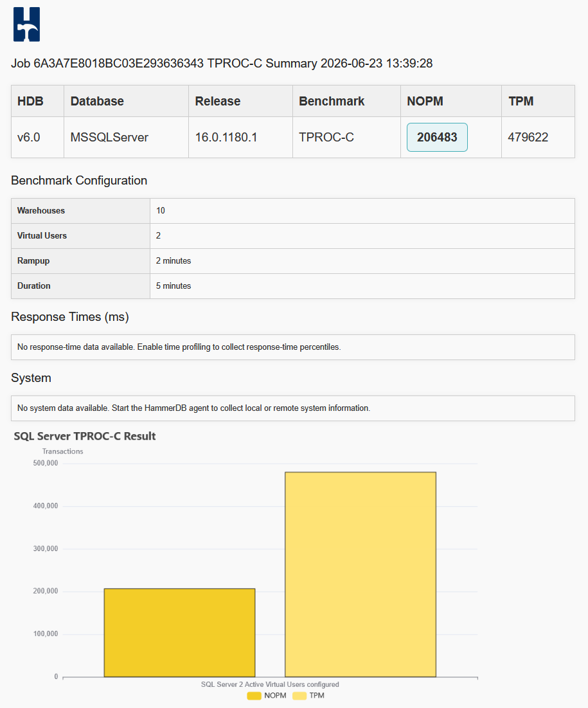This screenshot has height=708, width=588.
Task: Click the System section heading
Action: click(x=31, y=378)
